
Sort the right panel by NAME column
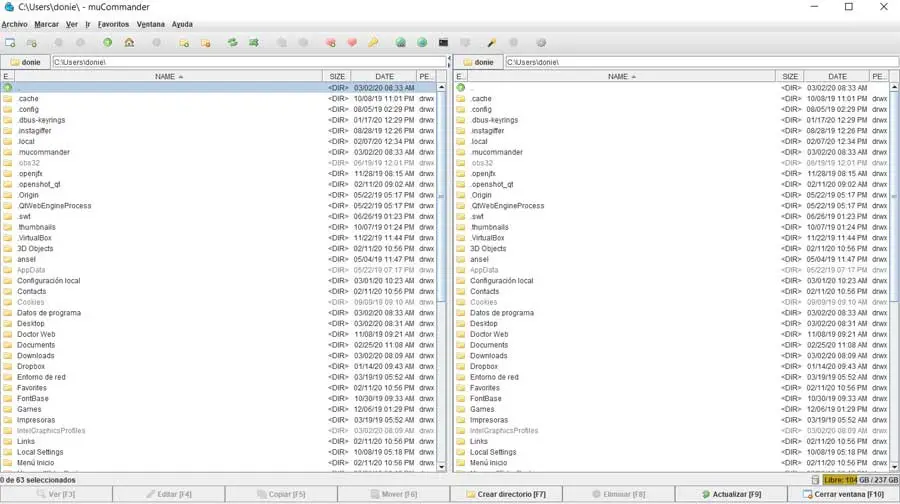click(622, 76)
